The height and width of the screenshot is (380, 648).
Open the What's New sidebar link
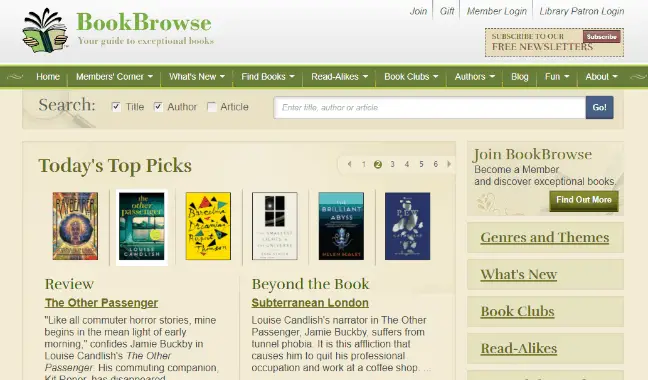pos(519,275)
